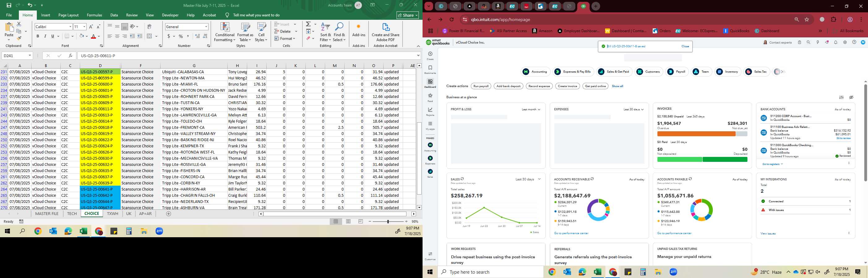Screen dimensions: 868x278
Task: Switch to MASTER FILE sheet tab
Action: click(x=47, y=214)
